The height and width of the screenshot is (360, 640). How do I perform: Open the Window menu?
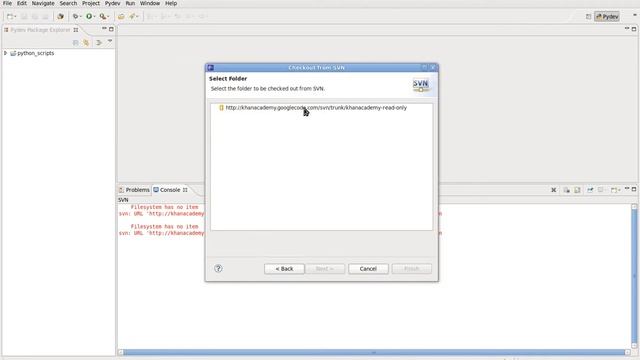coord(150,3)
